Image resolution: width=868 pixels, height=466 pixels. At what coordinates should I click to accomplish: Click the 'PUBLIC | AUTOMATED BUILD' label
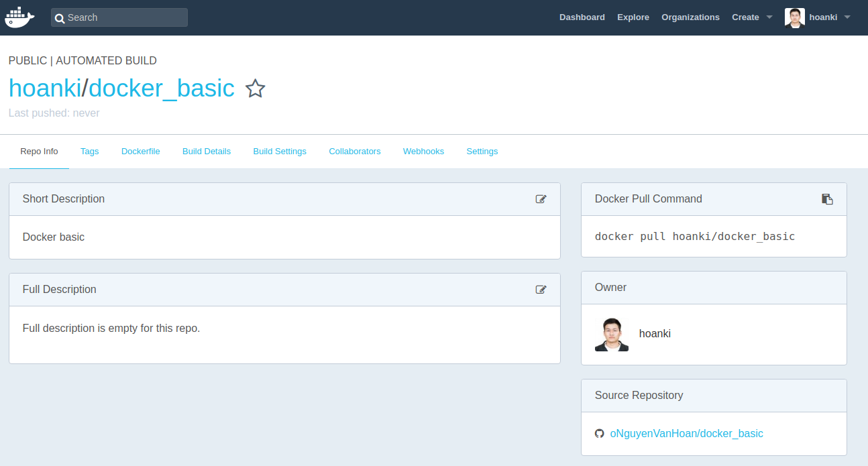[x=83, y=61]
